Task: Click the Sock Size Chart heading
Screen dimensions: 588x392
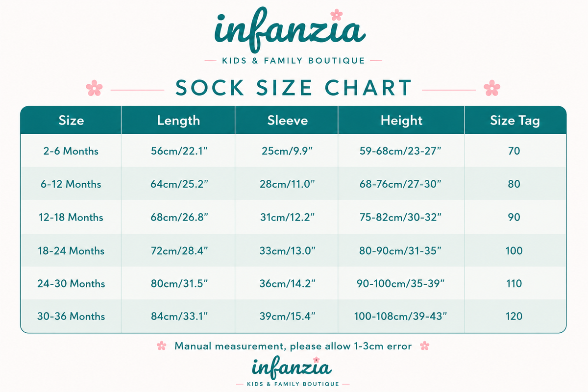Action: coord(293,88)
